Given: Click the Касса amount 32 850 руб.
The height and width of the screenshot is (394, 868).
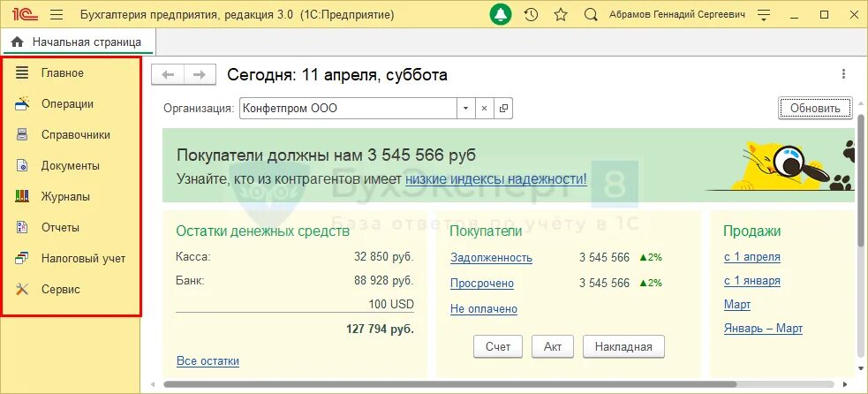Looking at the screenshot, I should pos(384,257).
